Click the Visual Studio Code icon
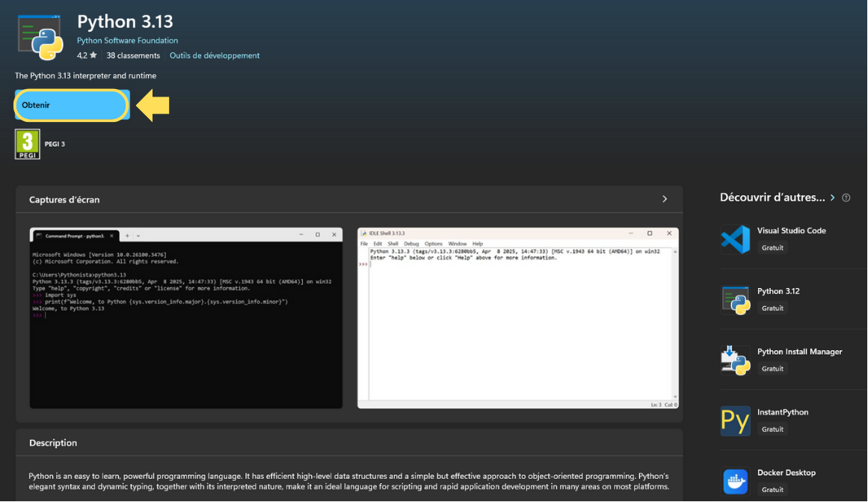 [735, 239]
